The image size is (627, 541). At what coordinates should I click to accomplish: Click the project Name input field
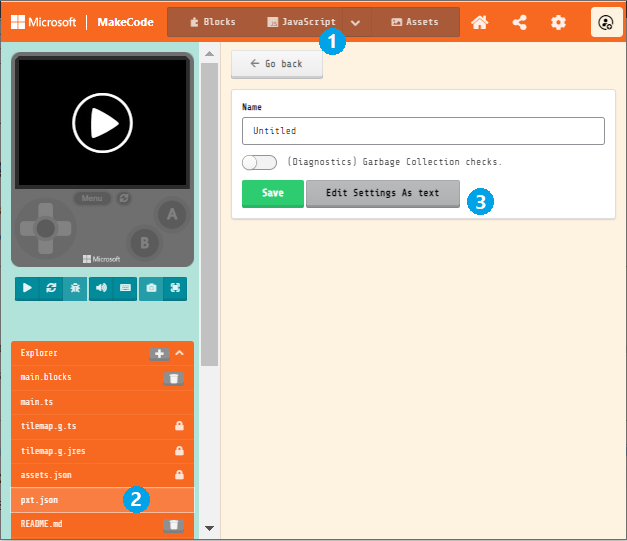[x=423, y=131]
